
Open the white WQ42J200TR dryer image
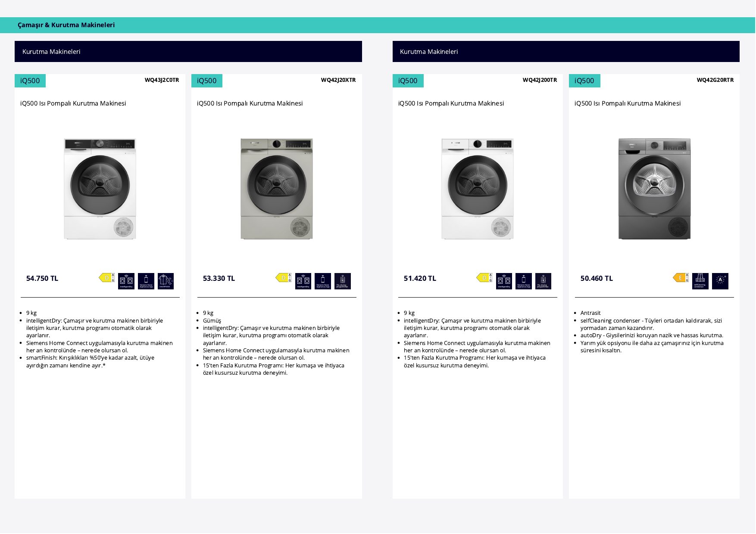pos(478,189)
